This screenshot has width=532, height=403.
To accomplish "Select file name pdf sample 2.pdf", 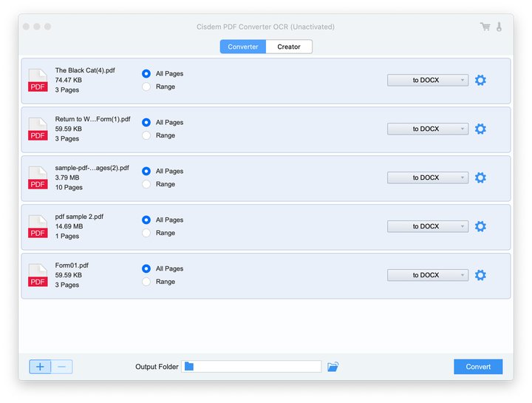I will click(x=79, y=217).
